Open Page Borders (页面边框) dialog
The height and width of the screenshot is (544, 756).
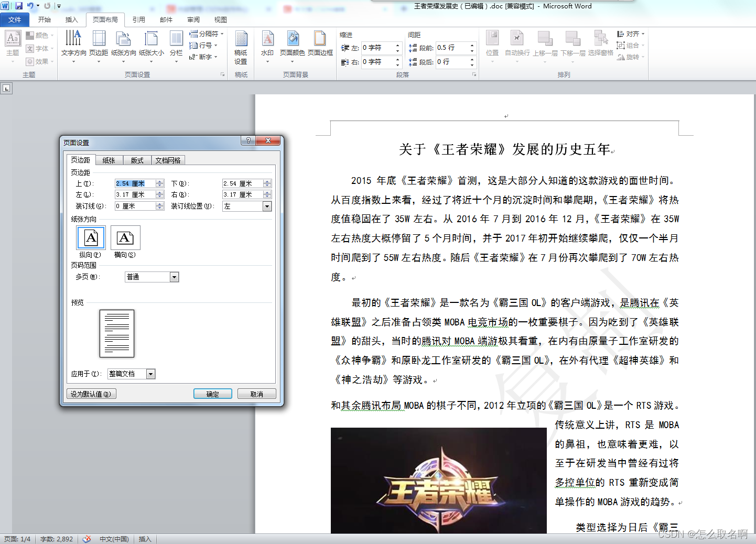(320, 43)
